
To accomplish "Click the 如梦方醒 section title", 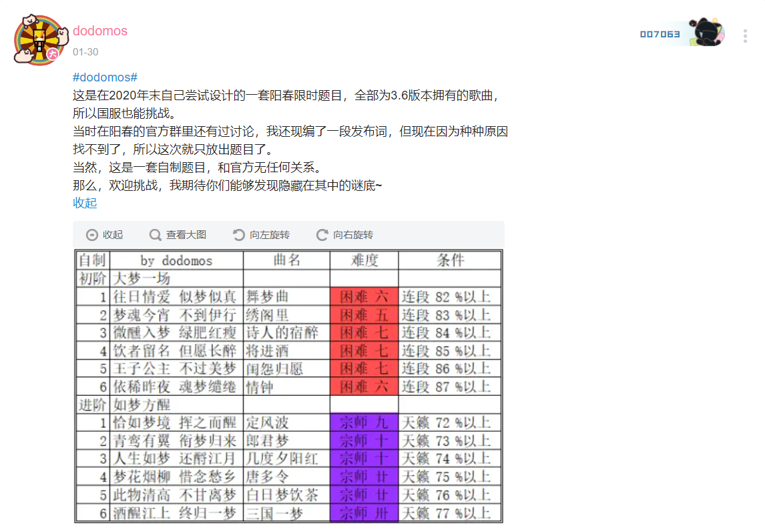I will coord(142,405).
